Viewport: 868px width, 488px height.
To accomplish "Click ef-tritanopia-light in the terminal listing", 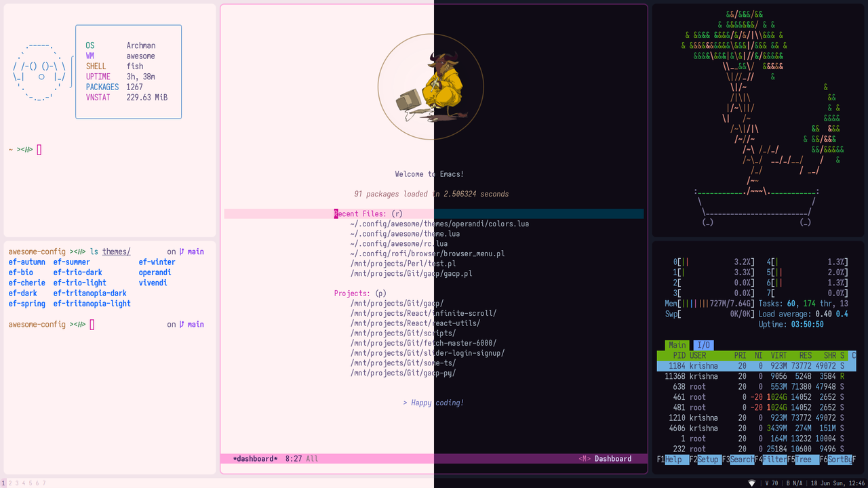I will coord(92,304).
